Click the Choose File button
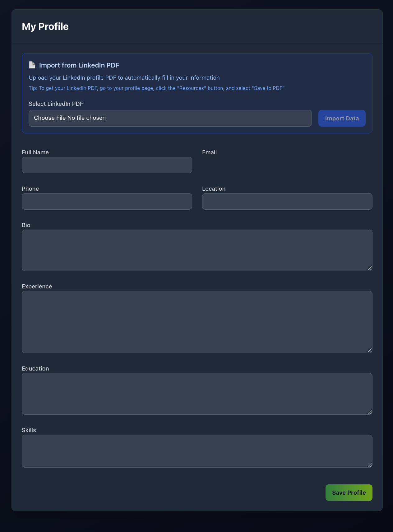393x532 pixels. [x=50, y=118]
